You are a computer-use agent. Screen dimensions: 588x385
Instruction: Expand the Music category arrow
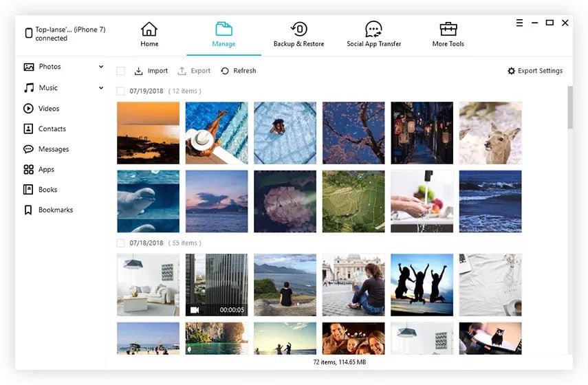(x=101, y=88)
